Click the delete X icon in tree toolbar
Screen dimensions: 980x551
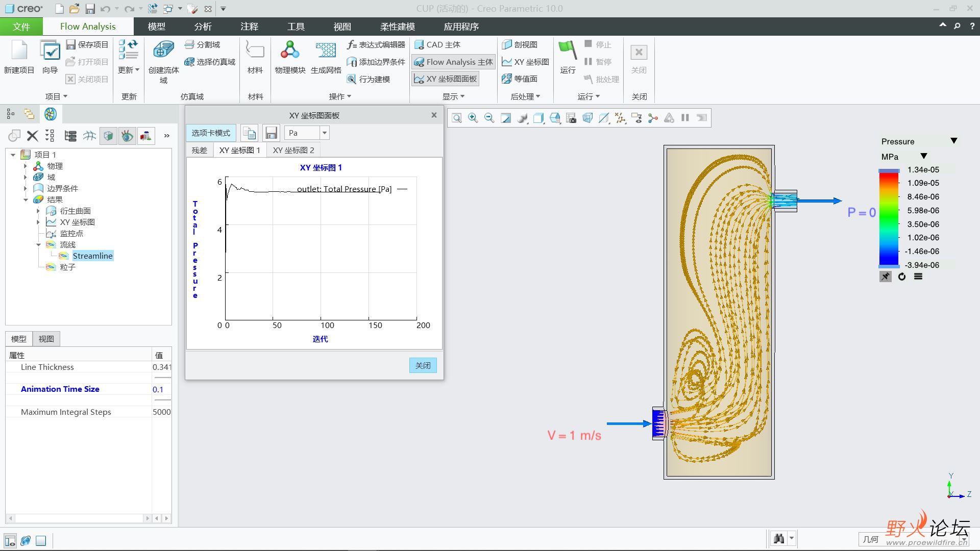(x=32, y=136)
